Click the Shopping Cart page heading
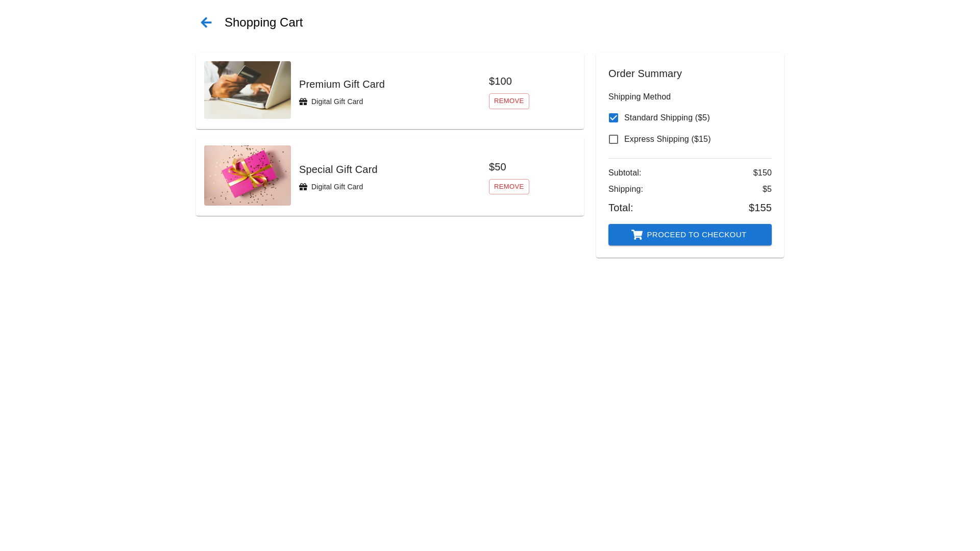 (x=263, y=22)
